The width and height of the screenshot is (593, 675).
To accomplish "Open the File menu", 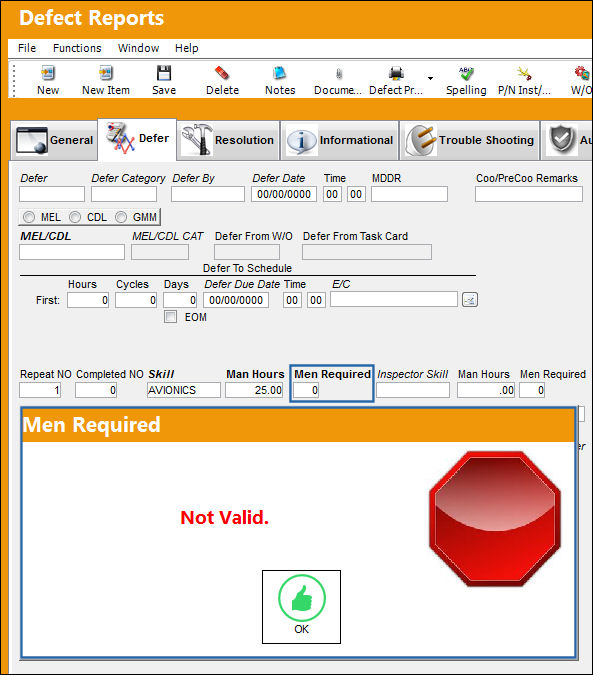I will [27, 48].
